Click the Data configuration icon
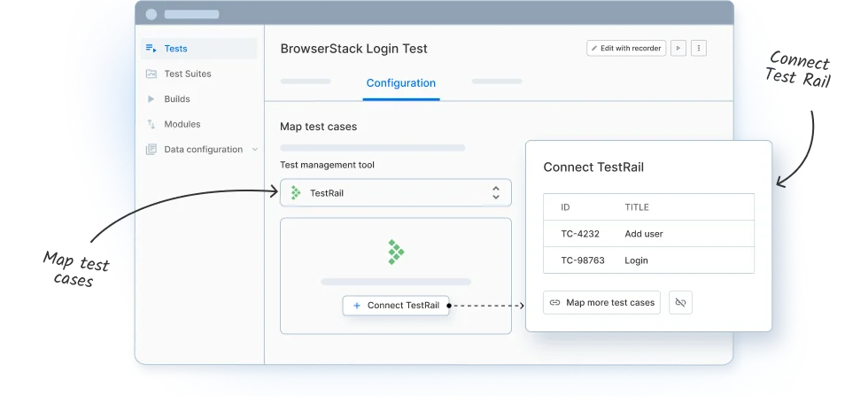868x396 pixels. tap(151, 150)
